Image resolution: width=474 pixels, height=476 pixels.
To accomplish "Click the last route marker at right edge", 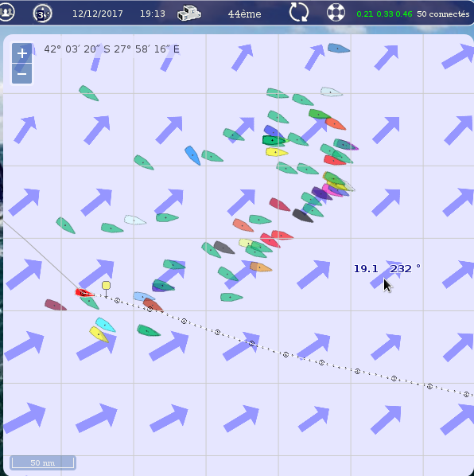I will click(466, 394).
